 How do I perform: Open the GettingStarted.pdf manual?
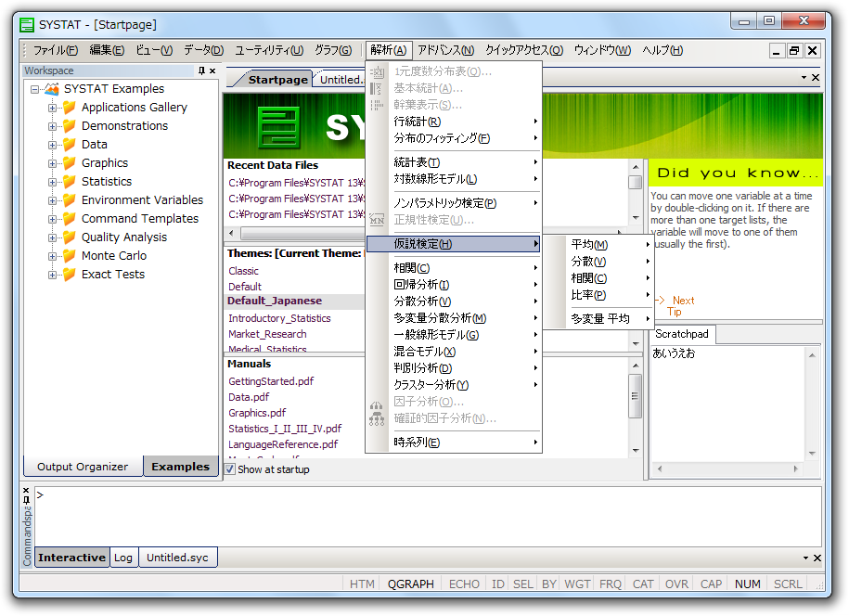click(271, 381)
